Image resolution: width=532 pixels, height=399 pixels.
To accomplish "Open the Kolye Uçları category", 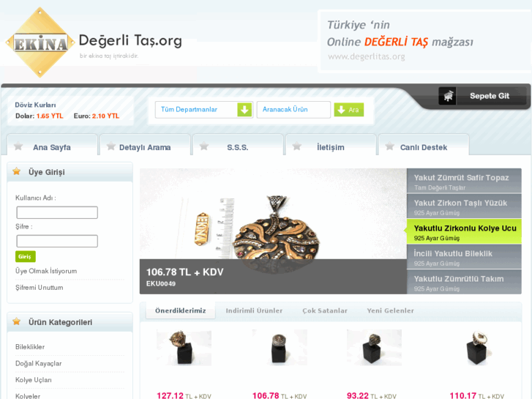I will [34, 380].
